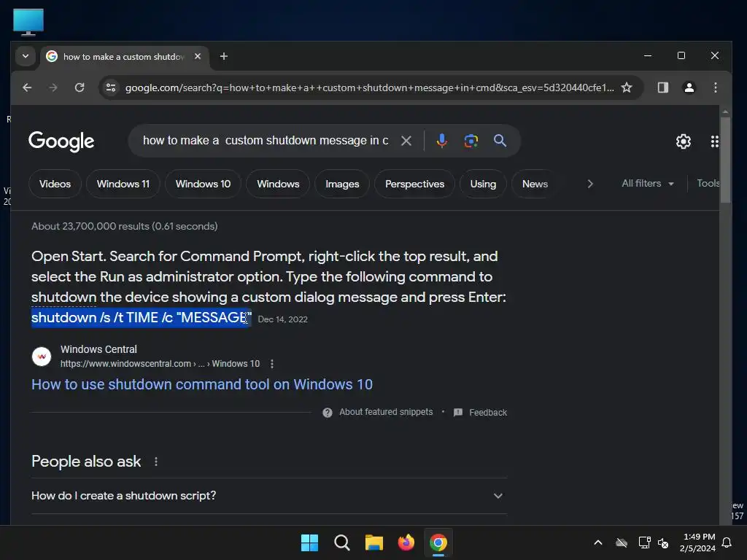
Task: Open 'How to use shutdown command tool' link
Action: (x=202, y=384)
